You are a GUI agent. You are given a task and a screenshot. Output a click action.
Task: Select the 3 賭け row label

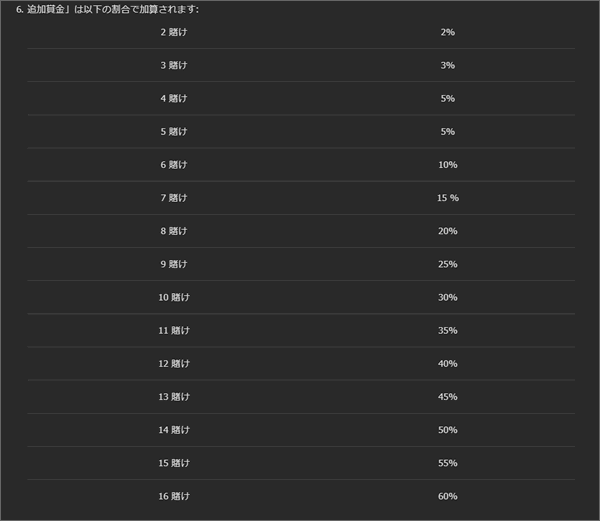pos(174,65)
